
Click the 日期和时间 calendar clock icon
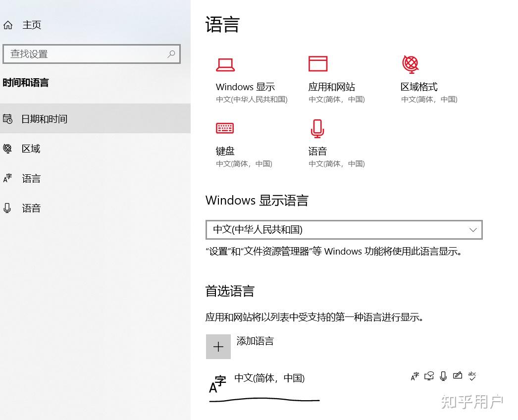click(7, 119)
